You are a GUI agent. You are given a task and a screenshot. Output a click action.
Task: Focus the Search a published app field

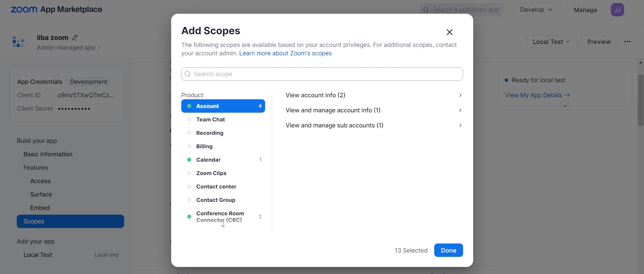[461, 10]
